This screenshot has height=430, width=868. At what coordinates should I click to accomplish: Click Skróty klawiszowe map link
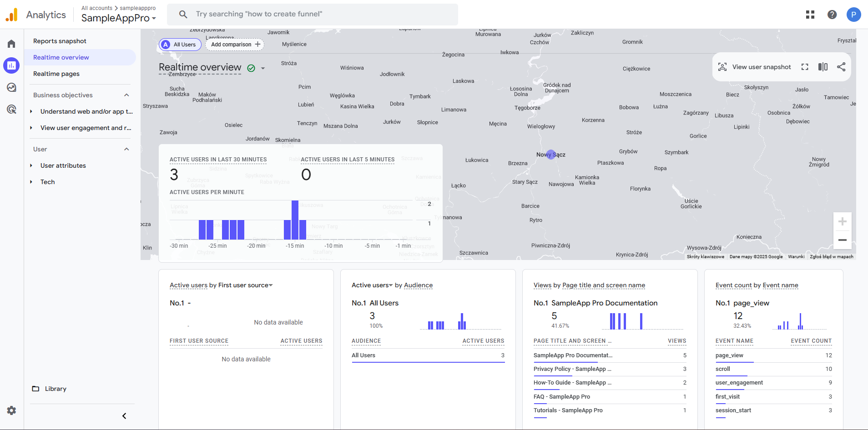click(706, 257)
